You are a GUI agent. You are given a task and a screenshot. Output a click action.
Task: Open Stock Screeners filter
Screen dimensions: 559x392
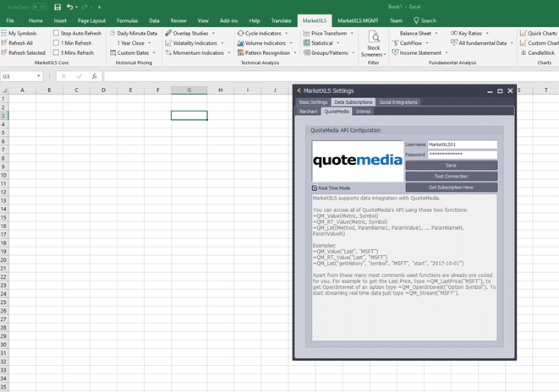pyautogui.click(x=373, y=44)
